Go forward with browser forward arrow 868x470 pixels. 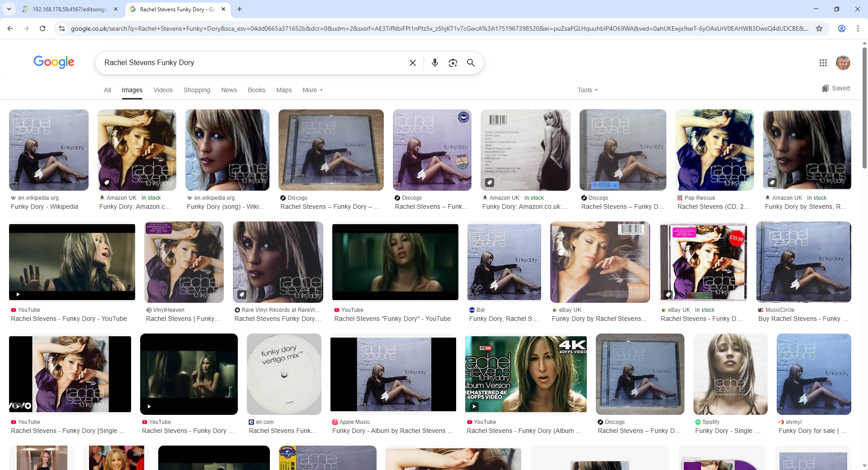[26, 28]
